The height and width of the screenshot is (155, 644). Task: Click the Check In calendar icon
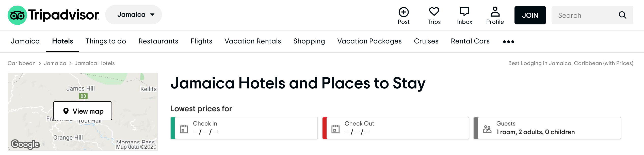184,129
